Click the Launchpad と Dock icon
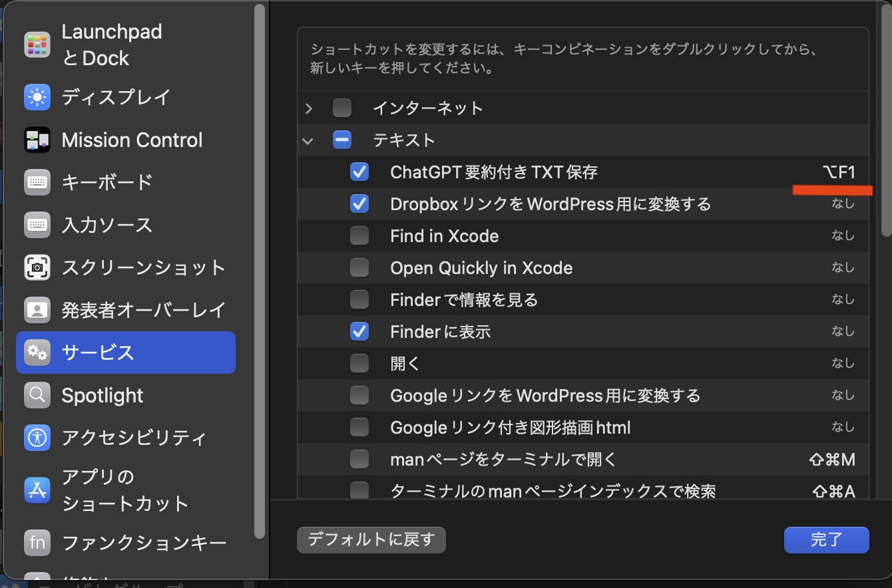 pos(37,45)
